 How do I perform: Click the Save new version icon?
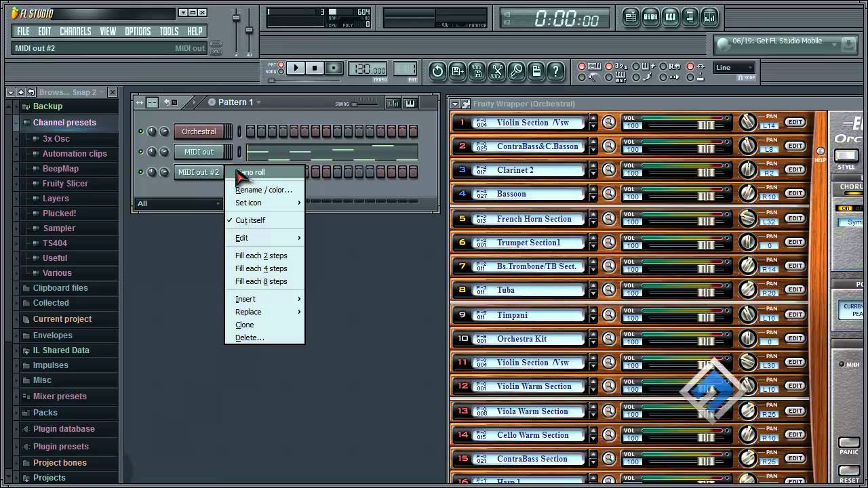(457, 70)
